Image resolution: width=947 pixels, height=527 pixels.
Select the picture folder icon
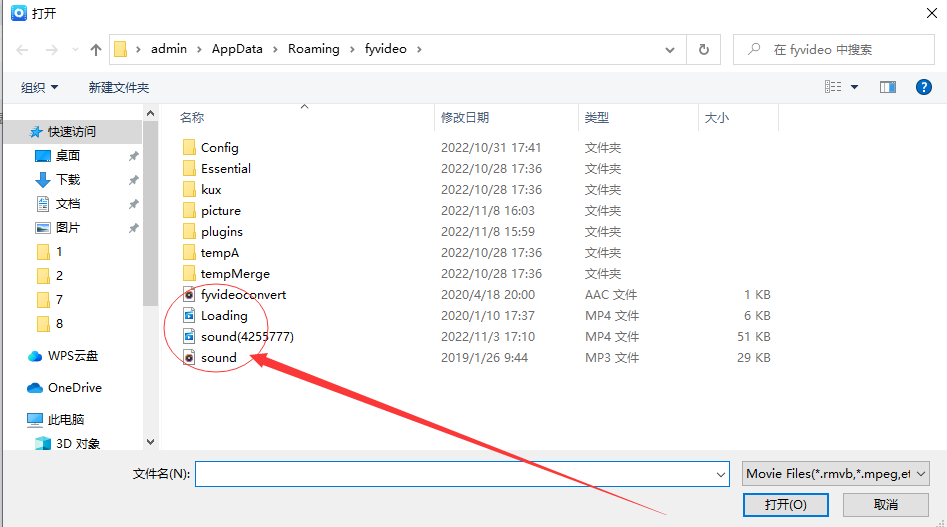click(189, 211)
